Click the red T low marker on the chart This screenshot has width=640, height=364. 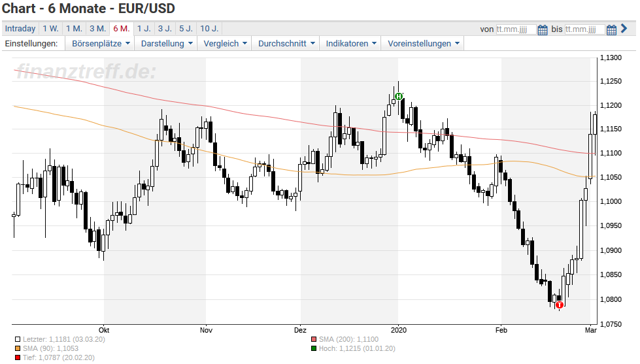pos(559,305)
